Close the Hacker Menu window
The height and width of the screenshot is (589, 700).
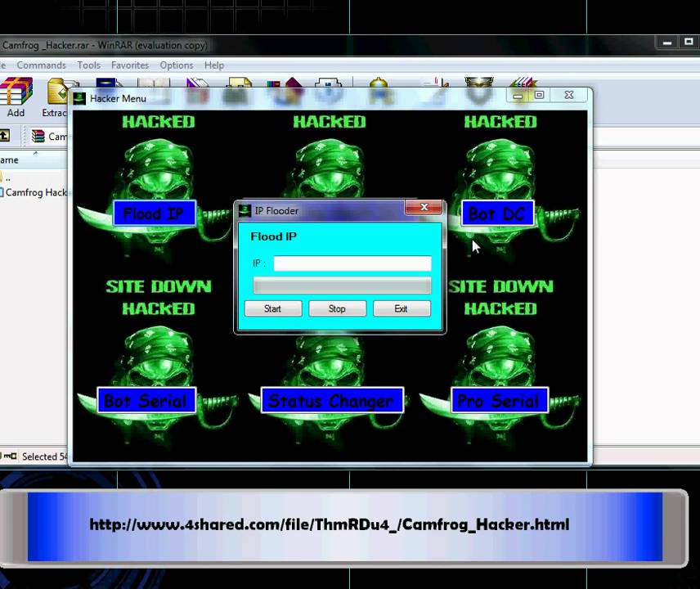click(569, 95)
